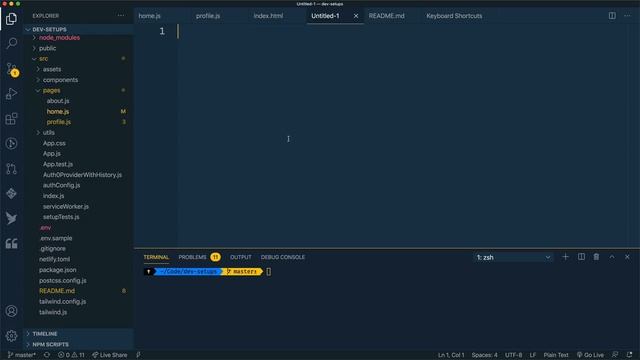Change language mode from Plain Text

[x=556, y=355]
